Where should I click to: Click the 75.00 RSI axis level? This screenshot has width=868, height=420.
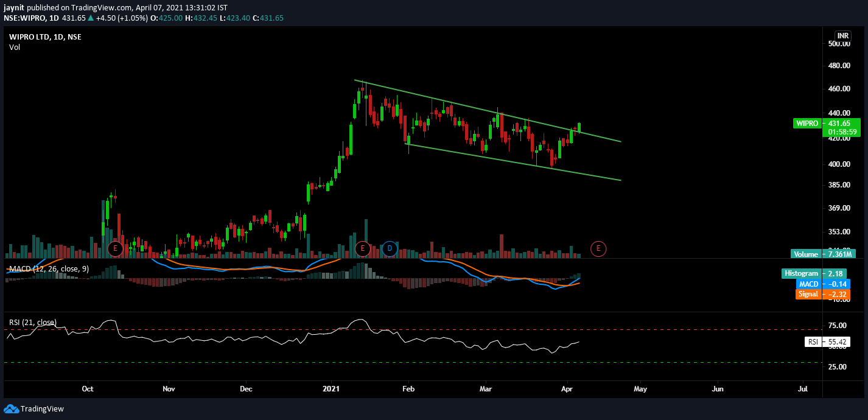coord(838,326)
